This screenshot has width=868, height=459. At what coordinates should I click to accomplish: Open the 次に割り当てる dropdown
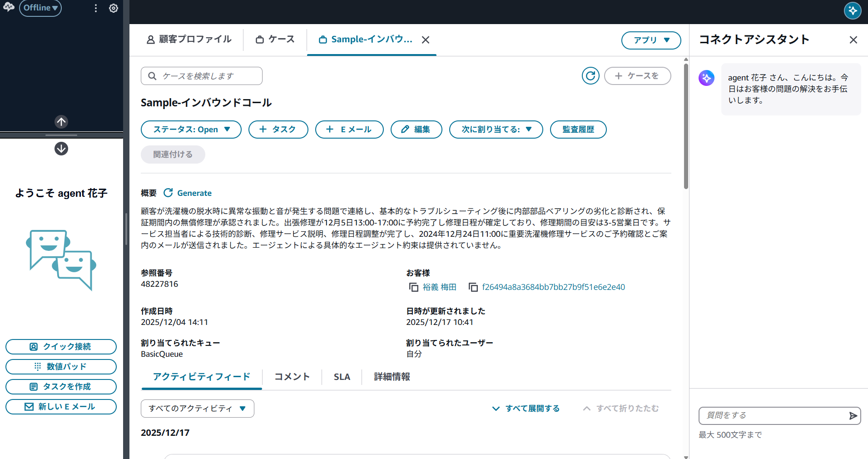[496, 130]
